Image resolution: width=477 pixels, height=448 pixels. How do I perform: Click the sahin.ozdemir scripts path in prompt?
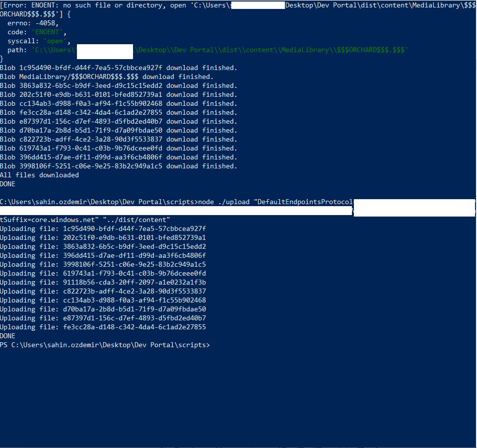coord(89,345)
